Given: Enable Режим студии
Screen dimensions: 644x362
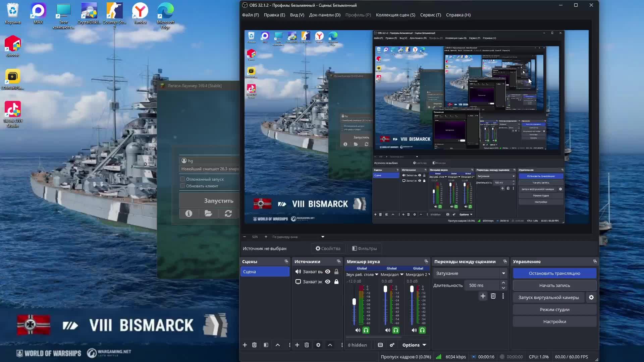Looking at the screenshot, I should 554,309.
